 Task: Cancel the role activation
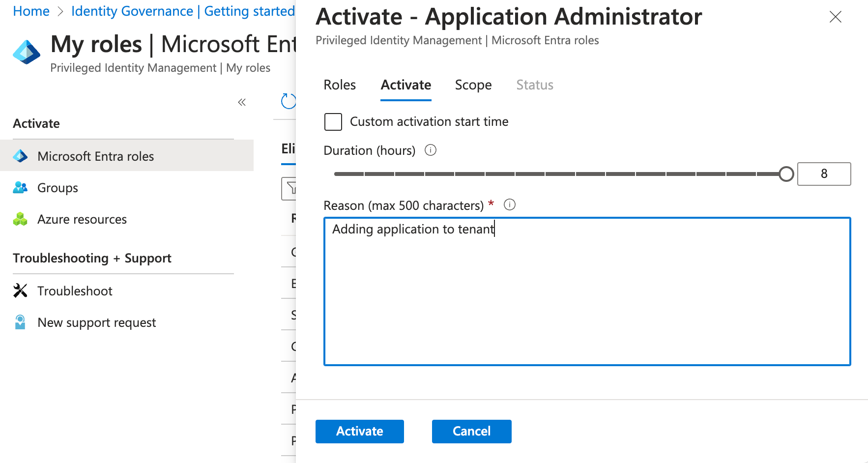point(471,431)
